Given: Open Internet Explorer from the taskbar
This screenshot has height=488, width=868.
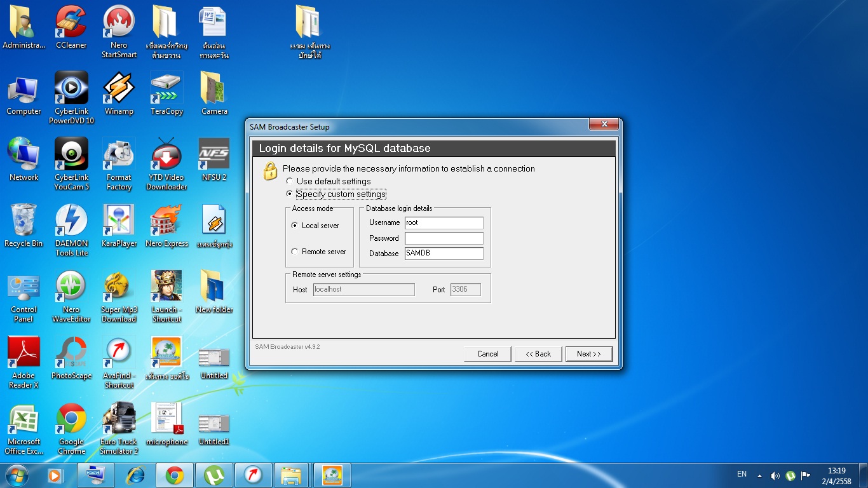Looking at the screenshot, I should coord(135,475).
